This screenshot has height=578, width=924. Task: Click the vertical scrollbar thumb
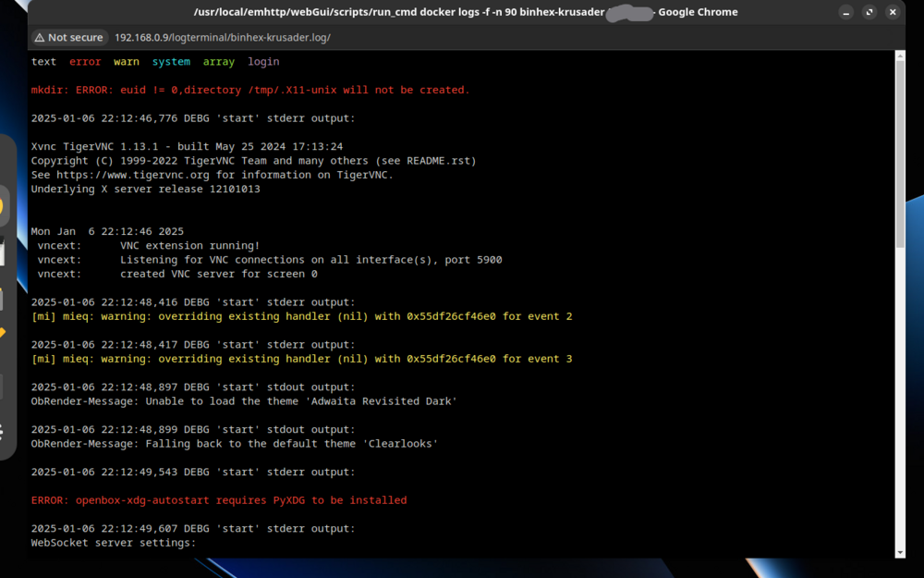(900, 154)
